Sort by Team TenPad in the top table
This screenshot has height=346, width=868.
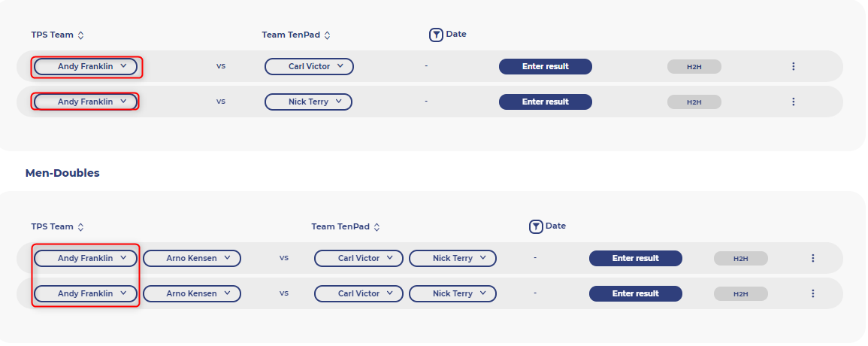click(x=328, y=35)
